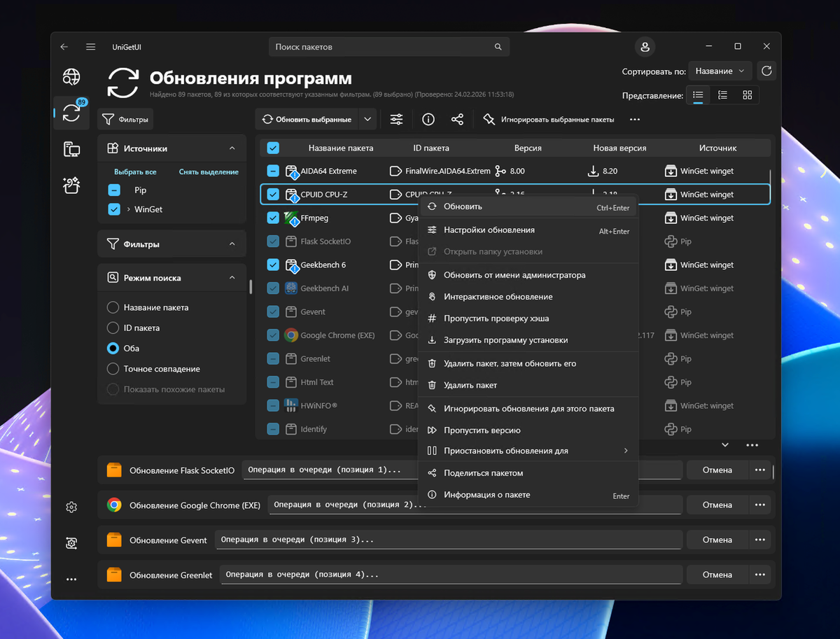Viewport: 840px width, 639px height.
Task: Choose skip hash check menu item (# icon)
Action: [528, 318]
